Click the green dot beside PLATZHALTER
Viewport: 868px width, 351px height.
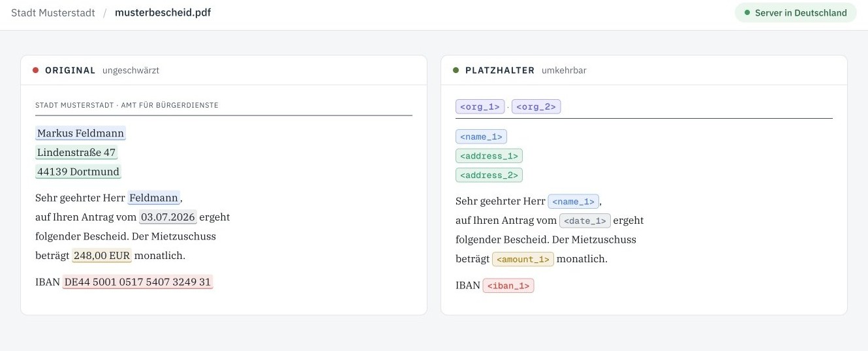pos(456,70)
